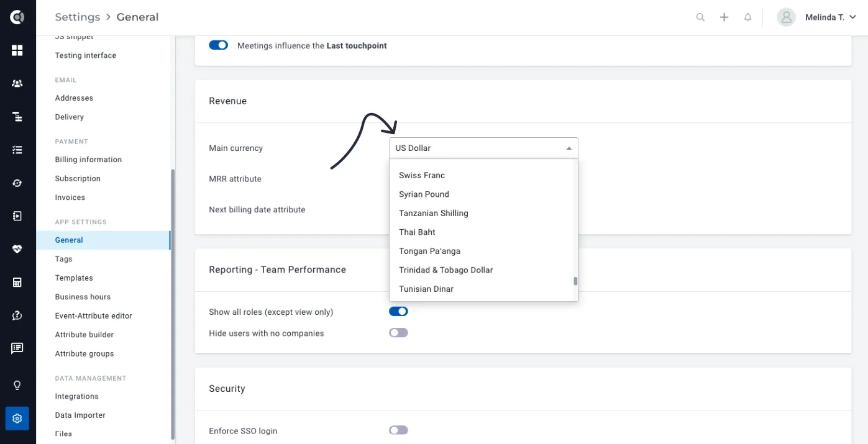868x444 pixels.
Task: Collapse the Main currency dropdown showing US Dollar
Action: pos(483,148)
